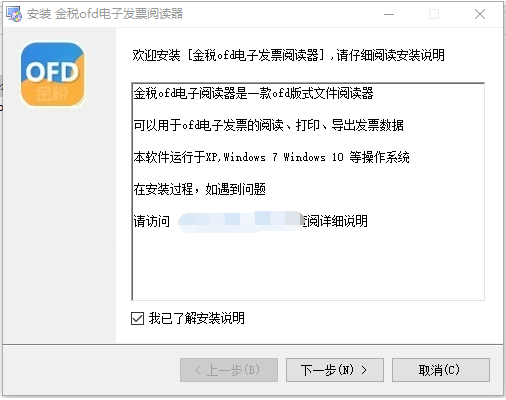Uncheck the 我已了解安装说明 checkbox
Screen dimensions: 506x400
(x=137, y=318)
